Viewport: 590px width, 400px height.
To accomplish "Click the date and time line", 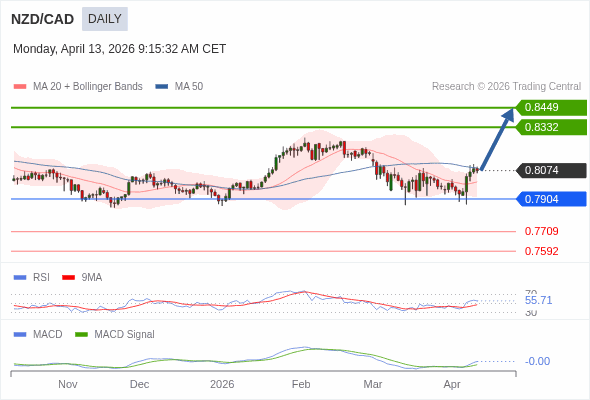I will click(x=120, y=49).
